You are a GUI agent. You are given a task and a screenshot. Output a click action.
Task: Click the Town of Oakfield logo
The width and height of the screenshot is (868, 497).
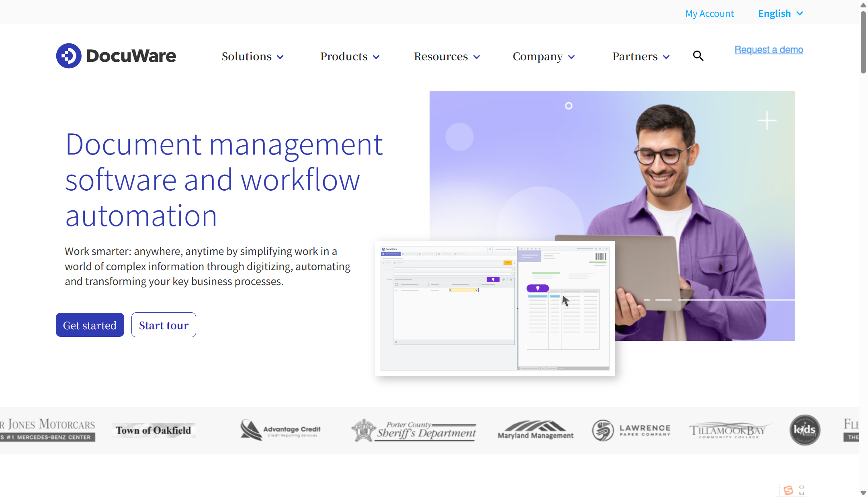[x=154, y=430]
